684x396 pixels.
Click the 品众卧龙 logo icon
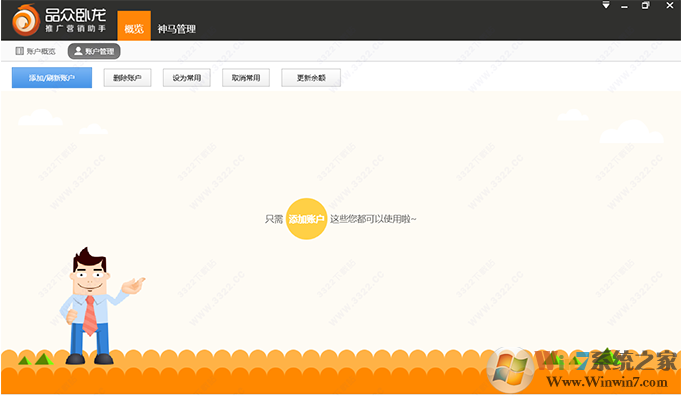pyautogui.click(x=26, y=20)
